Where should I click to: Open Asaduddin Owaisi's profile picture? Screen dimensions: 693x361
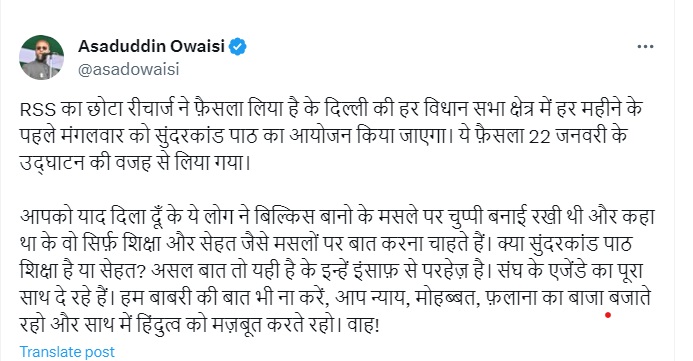coord(42,57)
